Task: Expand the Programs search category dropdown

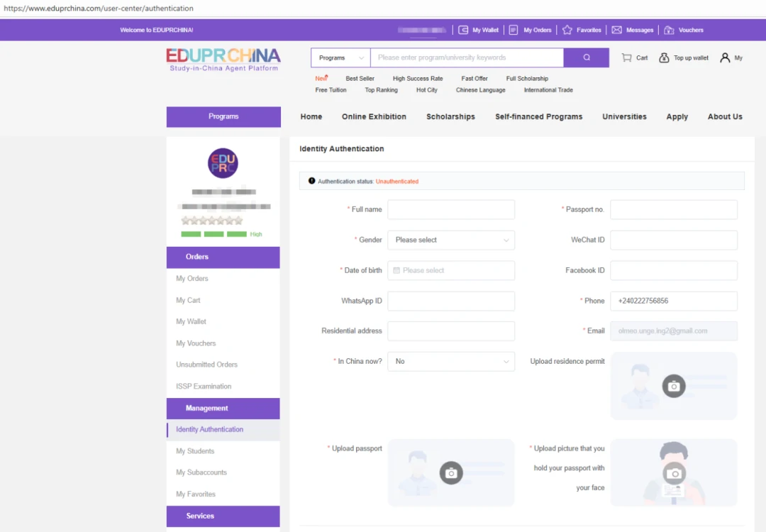Action: click(340, 57)
